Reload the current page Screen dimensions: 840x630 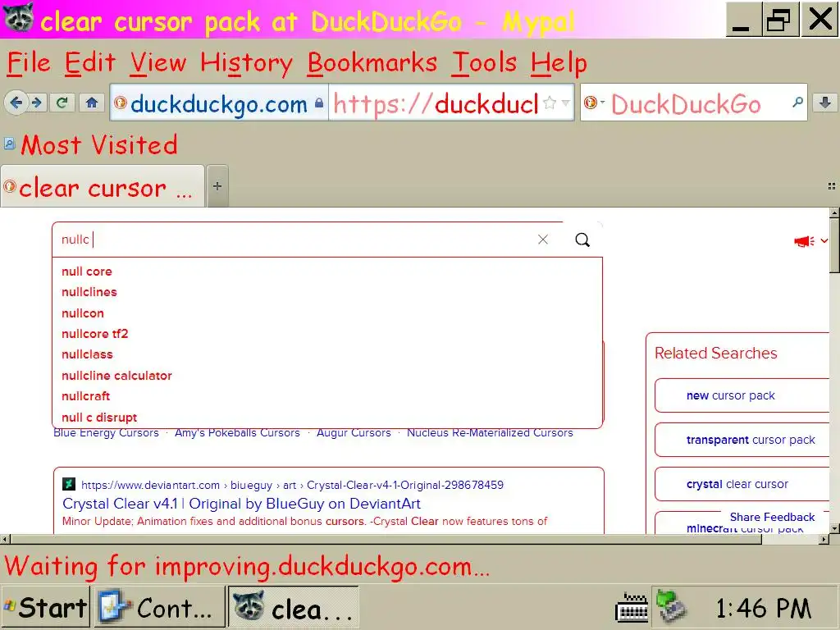[62, 103]
